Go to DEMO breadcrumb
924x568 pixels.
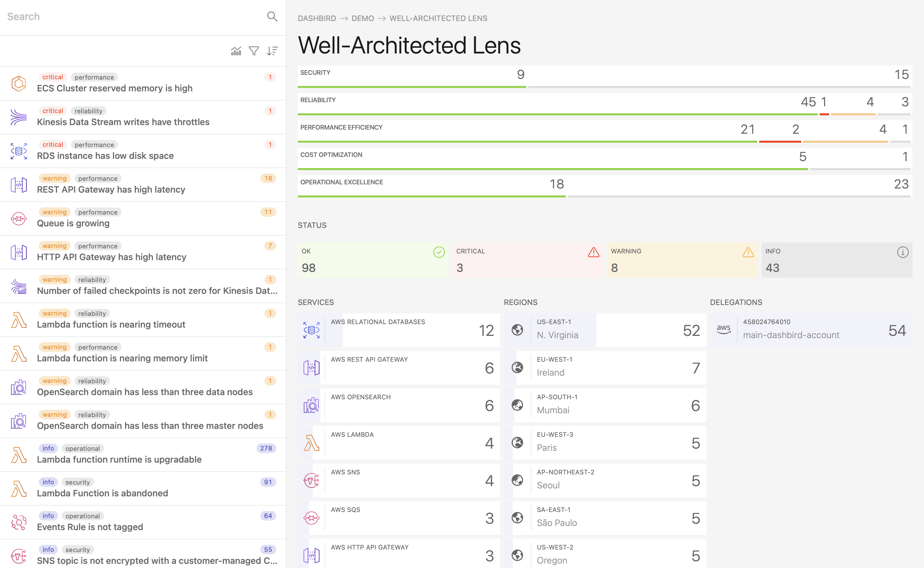(362, 18)
